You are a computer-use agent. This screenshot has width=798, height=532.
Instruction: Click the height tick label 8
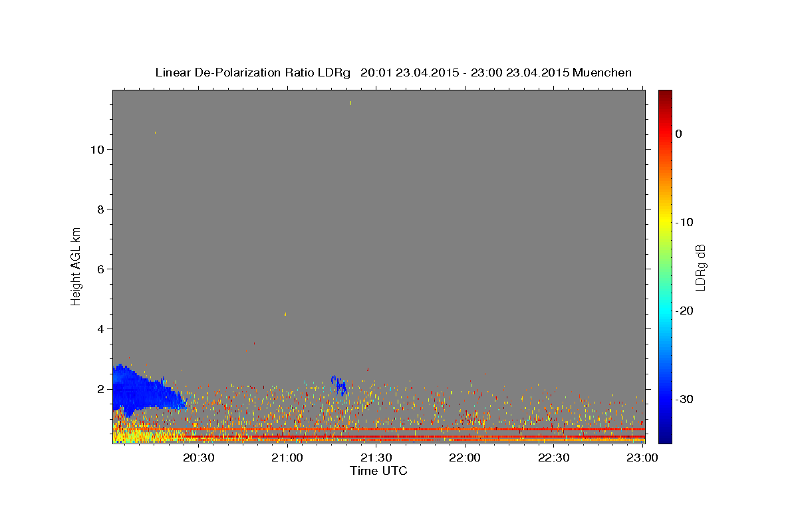point(100,209)
